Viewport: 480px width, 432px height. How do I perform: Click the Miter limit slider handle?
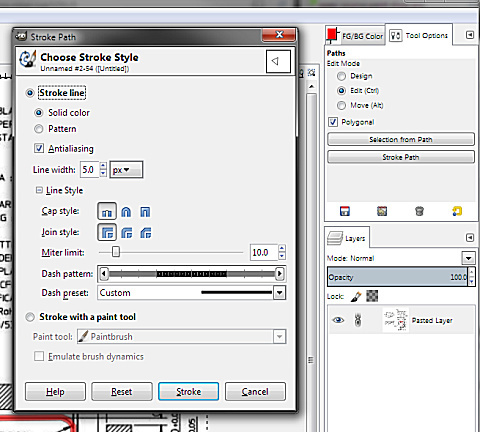[116, 252]
